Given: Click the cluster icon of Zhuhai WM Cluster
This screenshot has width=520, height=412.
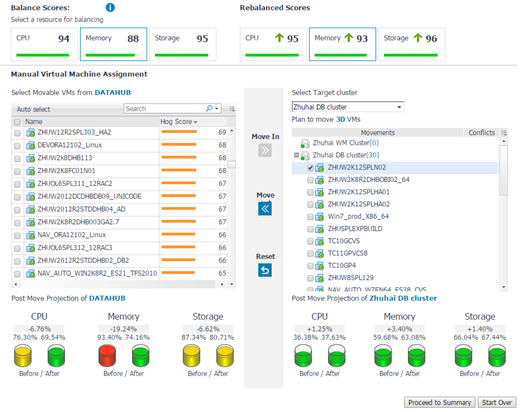Looking at the screenshot, I should coord(305,144).
